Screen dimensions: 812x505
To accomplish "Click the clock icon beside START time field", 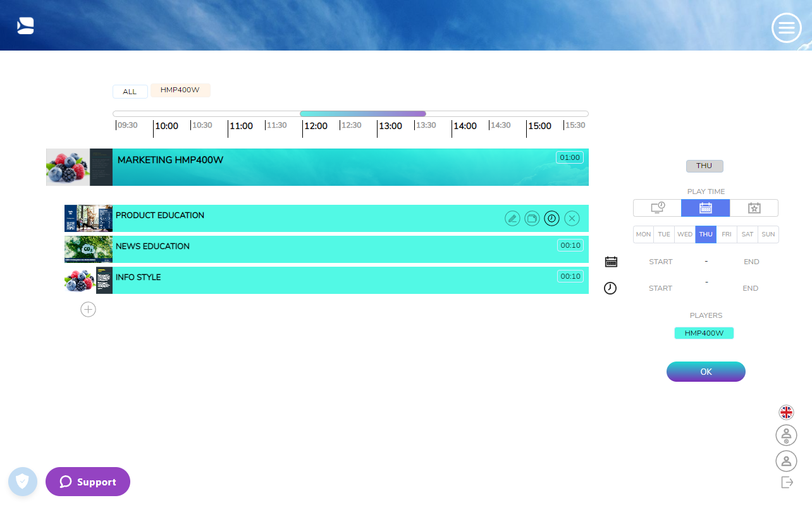I will tap(610, 288).
